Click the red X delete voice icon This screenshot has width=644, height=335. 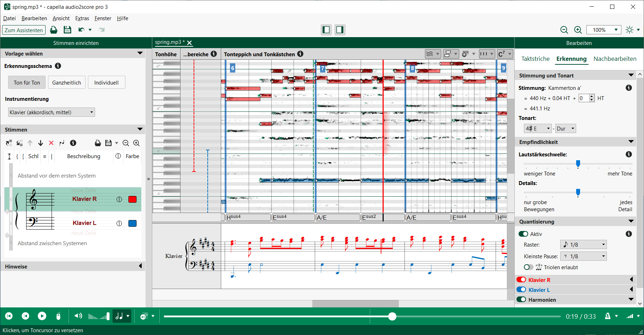51,143
